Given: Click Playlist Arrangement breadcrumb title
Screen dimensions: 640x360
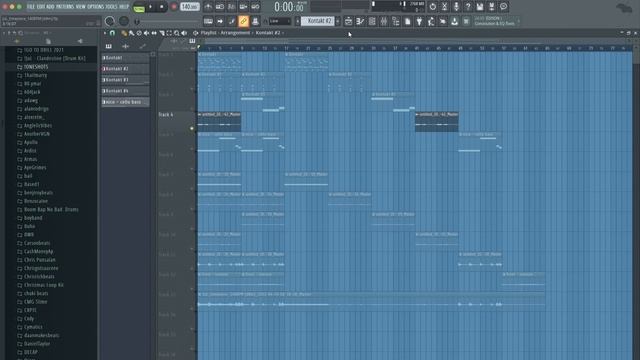Looking at the screenshot, I should tap(225, 33).
